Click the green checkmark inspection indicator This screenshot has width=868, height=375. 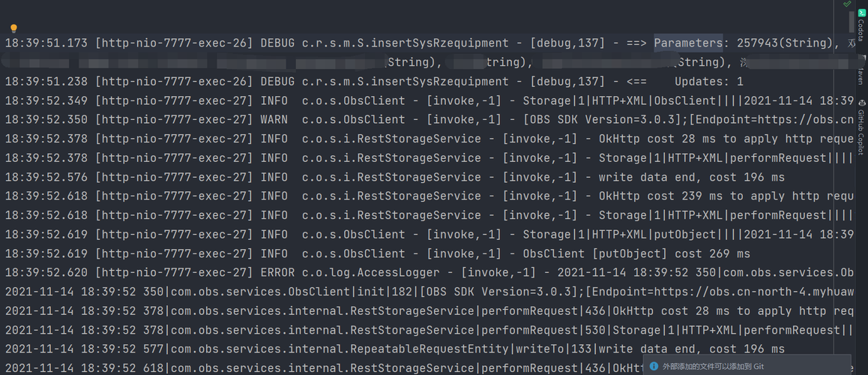[x=847, y=4]
